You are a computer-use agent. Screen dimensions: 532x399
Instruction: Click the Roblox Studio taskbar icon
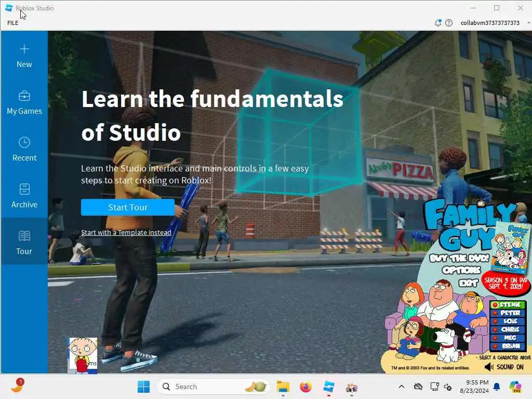click(x=329, y=387)
